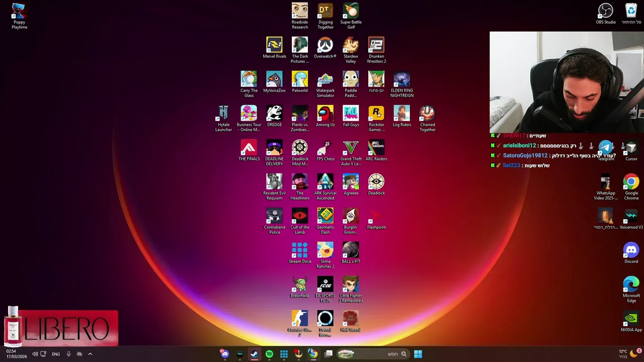Open Voicemod V3 desktop shortcut
644x362 pixels.
click(631, 219)
